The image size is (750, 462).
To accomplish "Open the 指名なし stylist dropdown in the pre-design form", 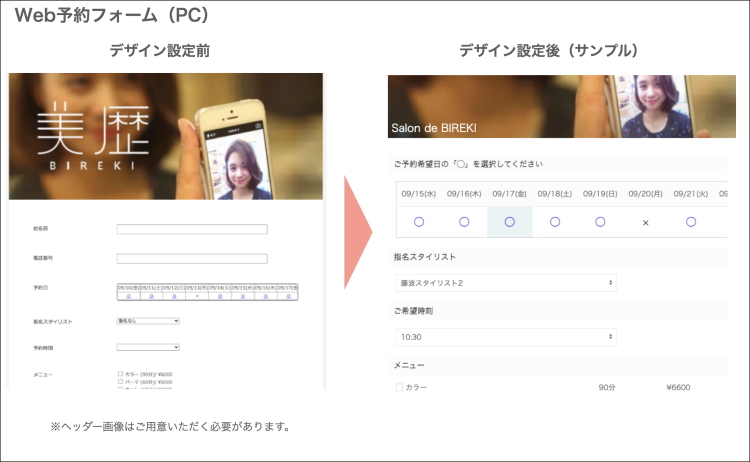I will [x=148, y=321].
